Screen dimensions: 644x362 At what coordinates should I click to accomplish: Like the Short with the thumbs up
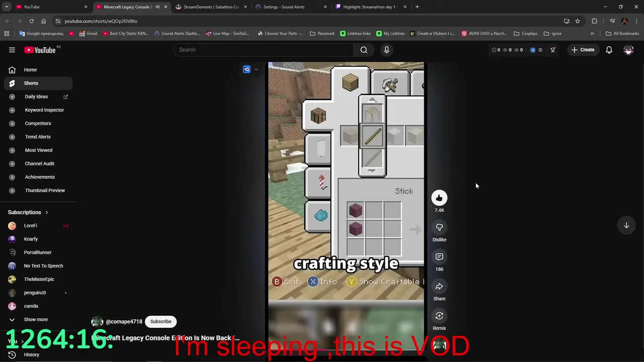pos(439,198)
